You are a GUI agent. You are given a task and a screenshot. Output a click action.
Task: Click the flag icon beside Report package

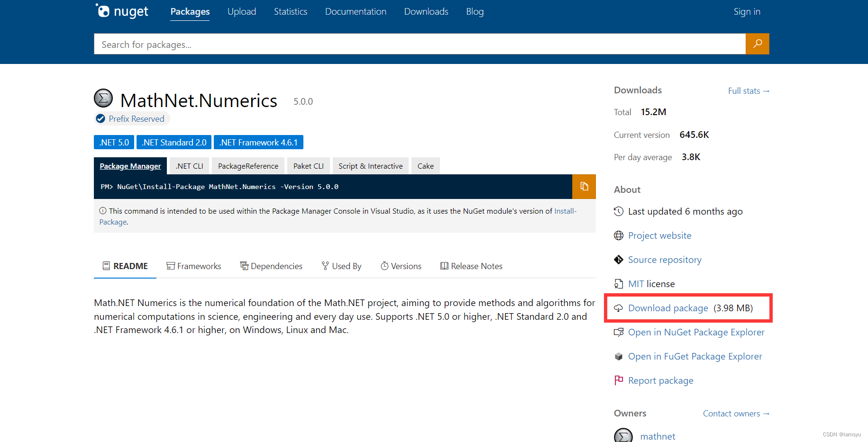619,380
